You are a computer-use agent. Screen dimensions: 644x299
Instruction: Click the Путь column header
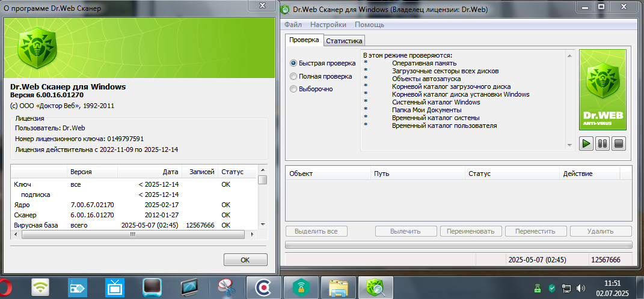click(x=418, y=174)
